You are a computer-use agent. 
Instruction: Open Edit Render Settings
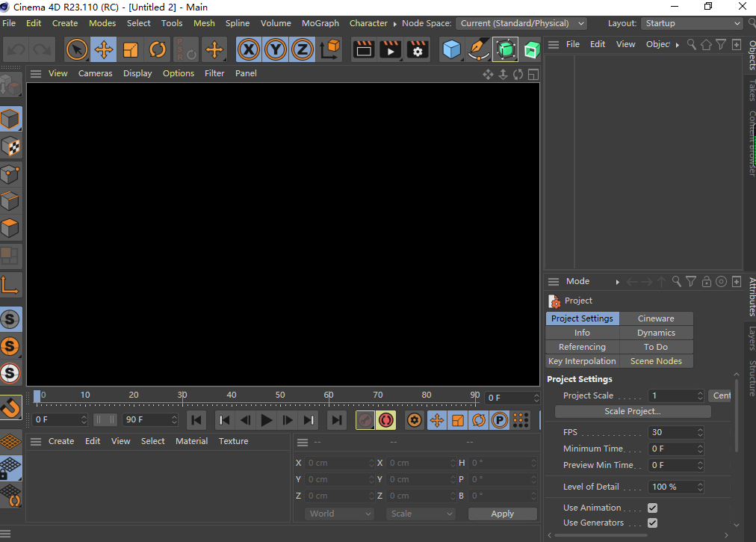(416, 49)
